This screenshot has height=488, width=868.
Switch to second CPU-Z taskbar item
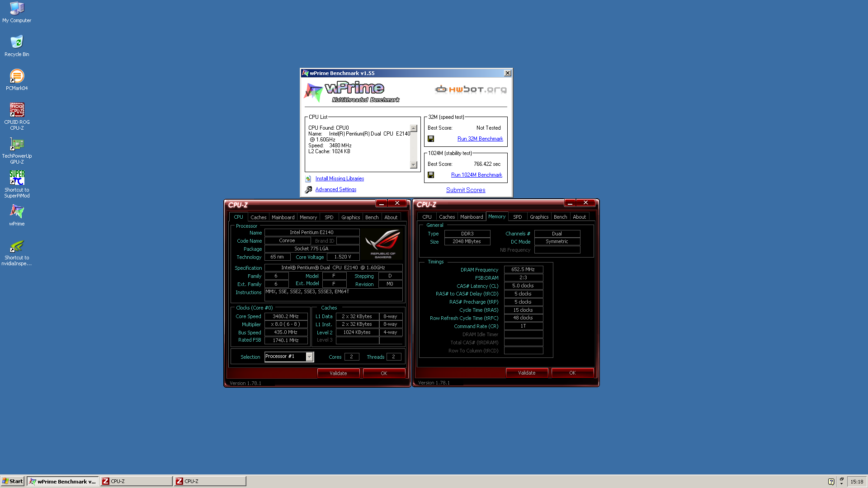[210, 481]
